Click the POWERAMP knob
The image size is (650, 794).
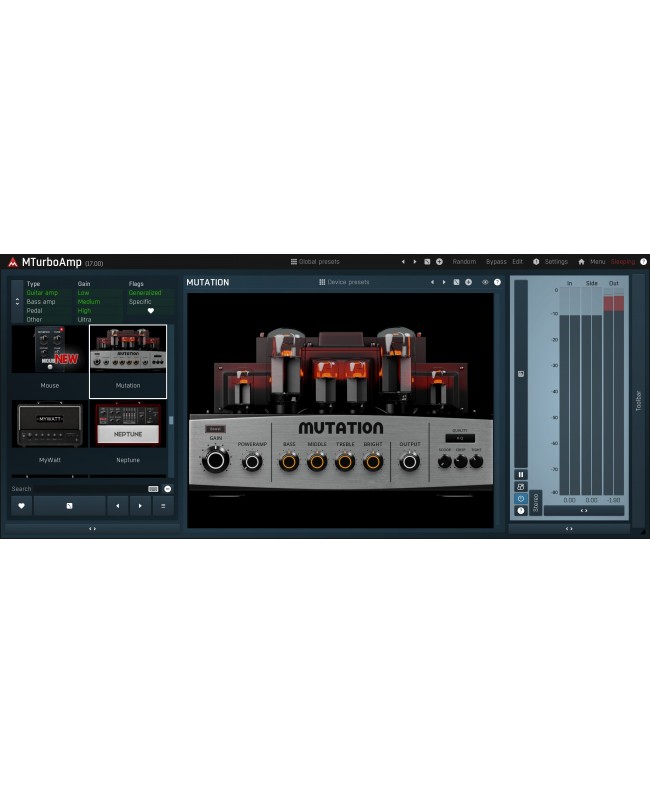pos(252,462)
